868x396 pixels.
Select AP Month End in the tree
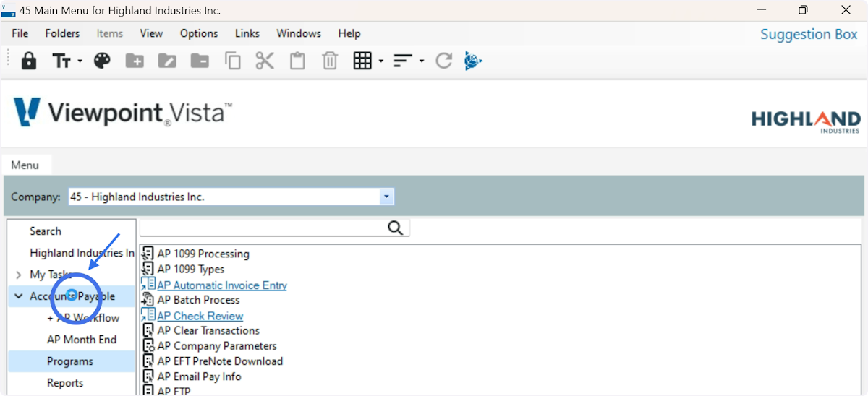click(82, 340)
